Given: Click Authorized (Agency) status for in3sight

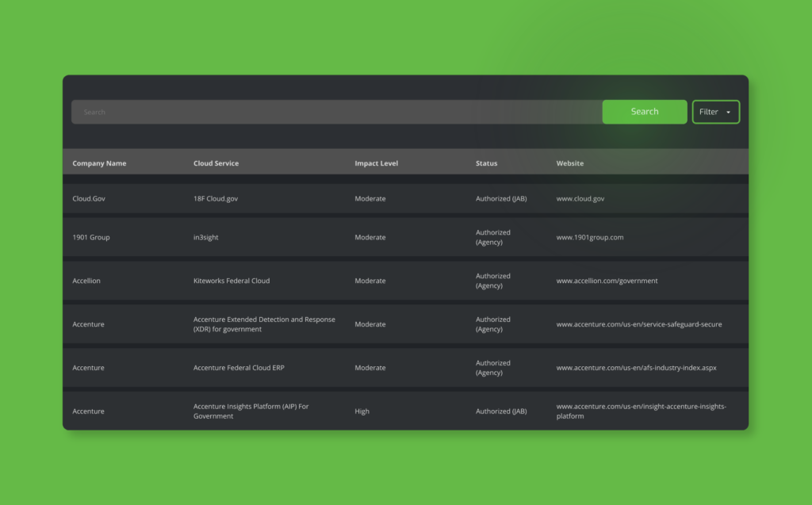Looking at the screenshot, I should click(x=493, y=237).
